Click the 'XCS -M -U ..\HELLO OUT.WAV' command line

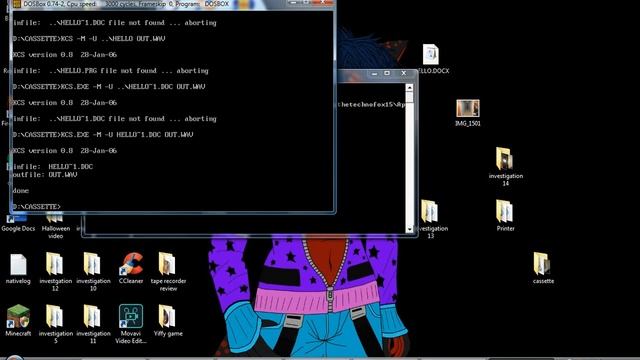(x=89, y=39)
